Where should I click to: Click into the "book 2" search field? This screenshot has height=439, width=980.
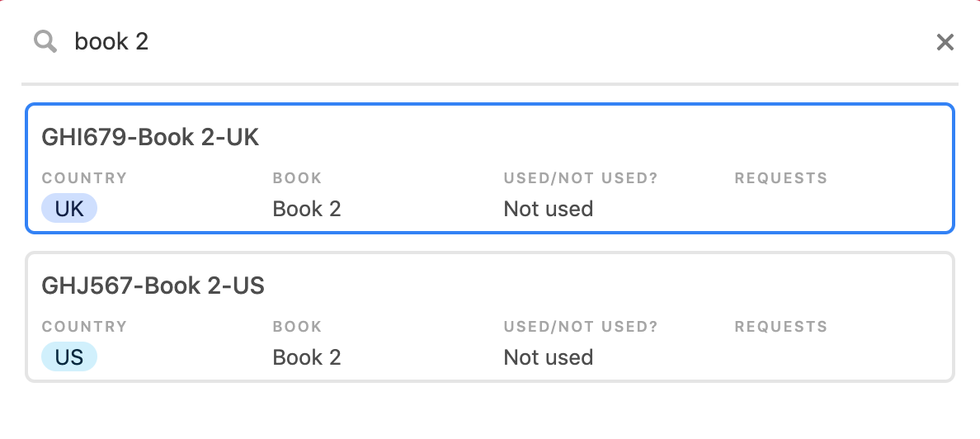(494, 42)
